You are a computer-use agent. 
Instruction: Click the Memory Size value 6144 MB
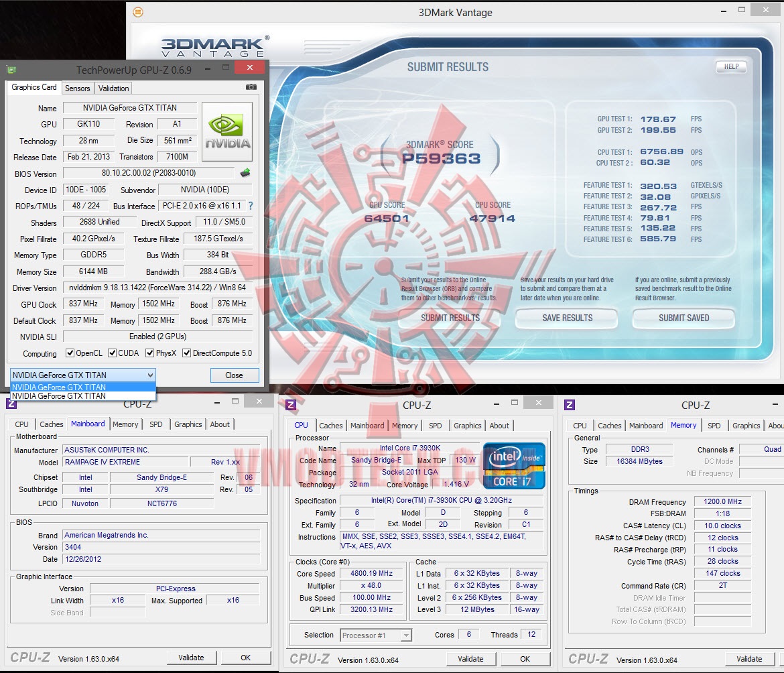click(94, 271)
